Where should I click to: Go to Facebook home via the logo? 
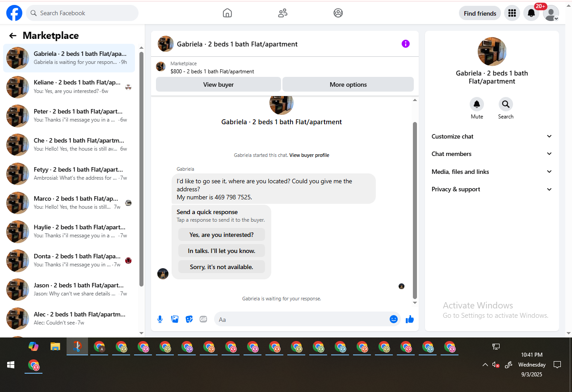[14, 13]
